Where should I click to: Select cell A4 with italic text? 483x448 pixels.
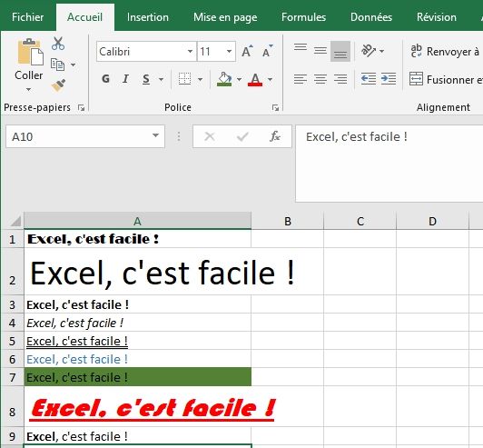tap(138, 323)
